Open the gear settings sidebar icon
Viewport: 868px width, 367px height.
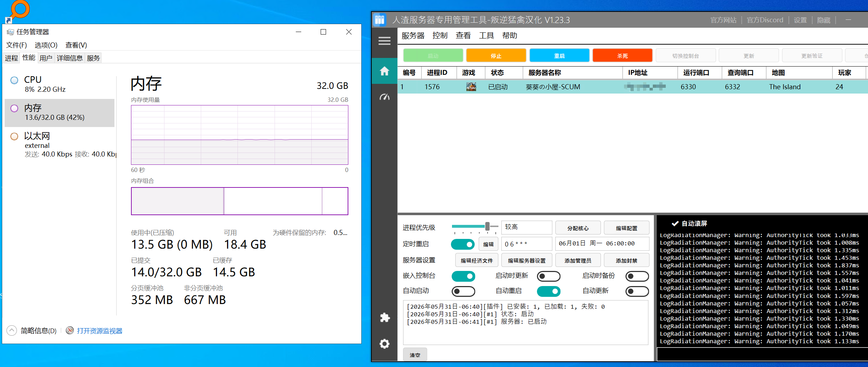click(385, 344)
